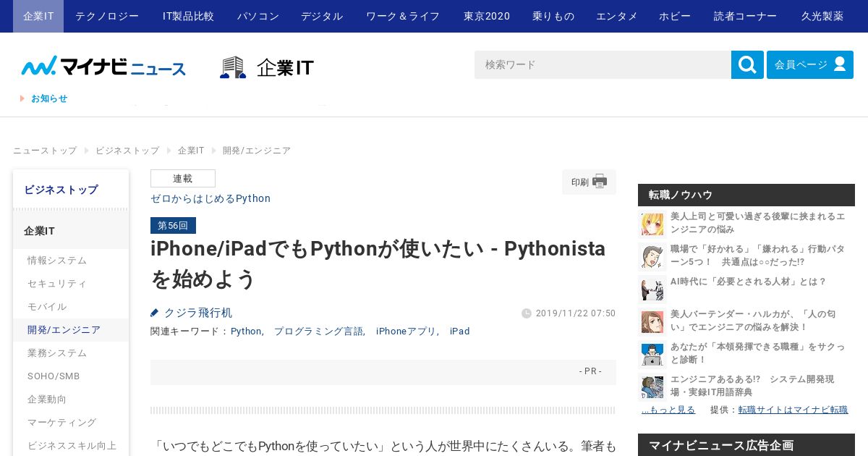Select SOHO/SMB in sidebar
This screenshot has height=456, width=868.
[x=71, y=376]
